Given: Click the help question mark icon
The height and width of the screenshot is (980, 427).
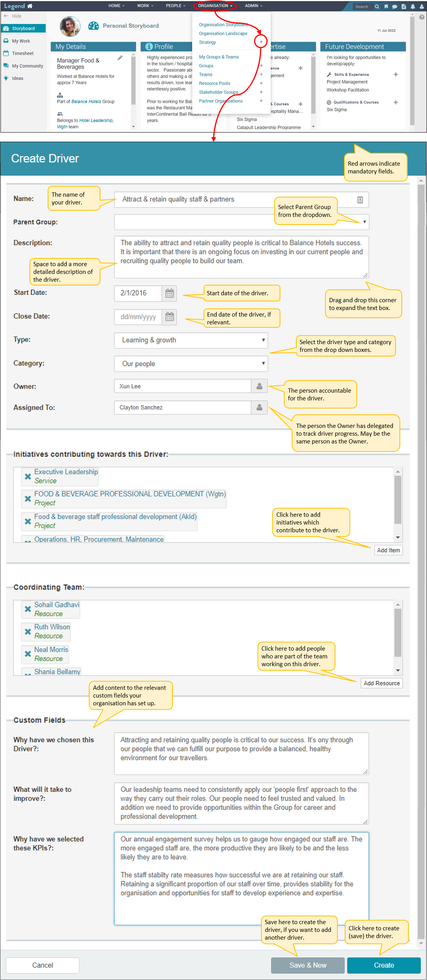Looking at the screenshot, I should [x=422, y=17].
